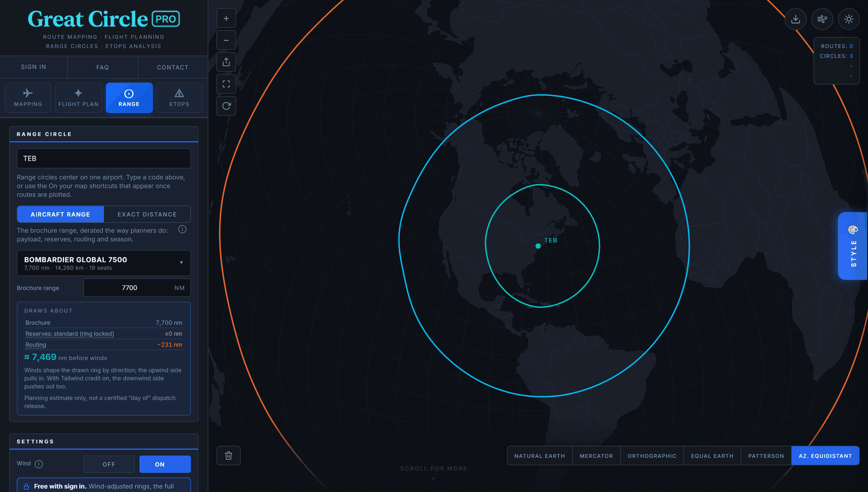Open the Bombardier Global 7500 aircraft dropdown
This screenshot has width=868, height=492.
[x=104, y=263]
